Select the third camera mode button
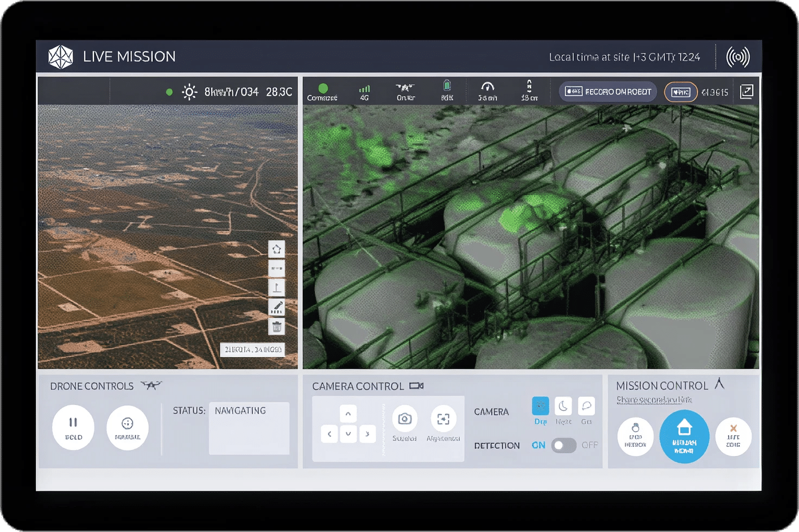Screen dimensions: 799x532 click(586, 406)
